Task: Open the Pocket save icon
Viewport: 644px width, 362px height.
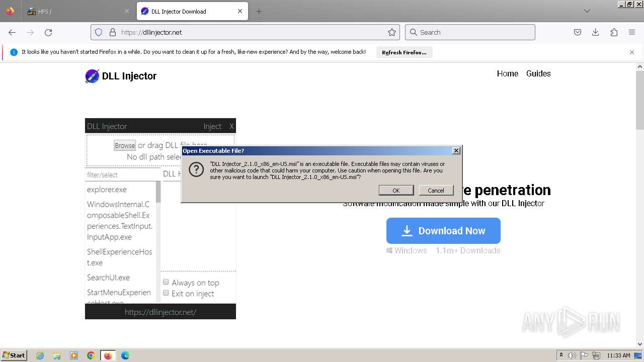Action: tap(578, 32)
